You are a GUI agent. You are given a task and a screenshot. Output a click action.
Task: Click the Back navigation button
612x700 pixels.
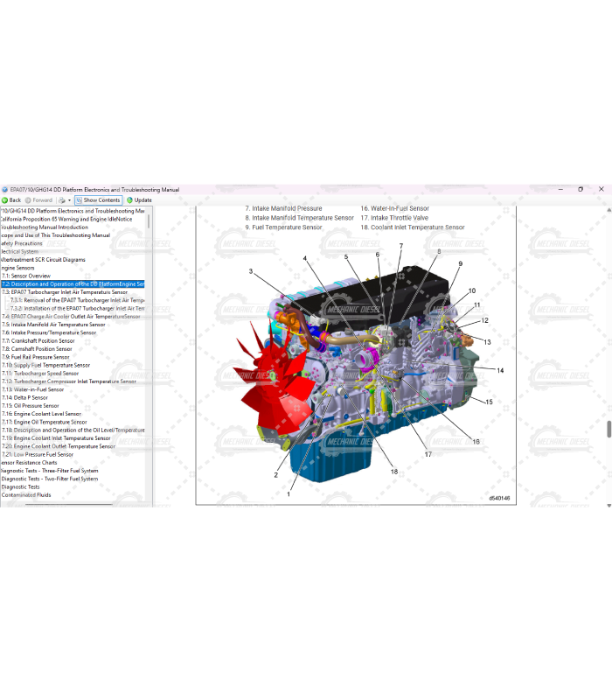[x=11, y=200]
